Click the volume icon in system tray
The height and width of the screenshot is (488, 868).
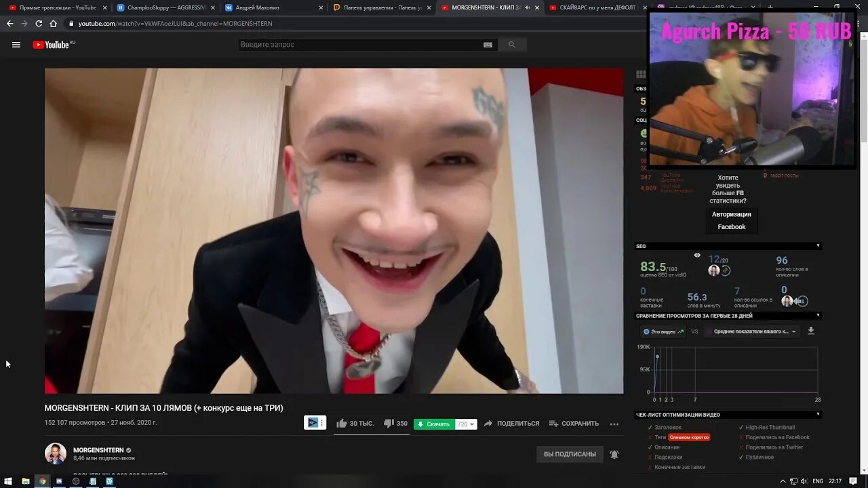point(803,481)
